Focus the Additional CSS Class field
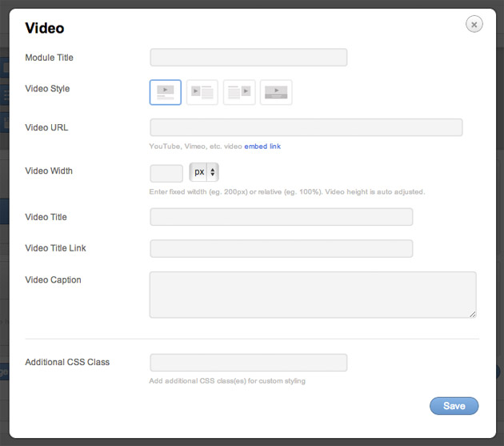This screenshot has width=504, height=446. coord(249,363)
